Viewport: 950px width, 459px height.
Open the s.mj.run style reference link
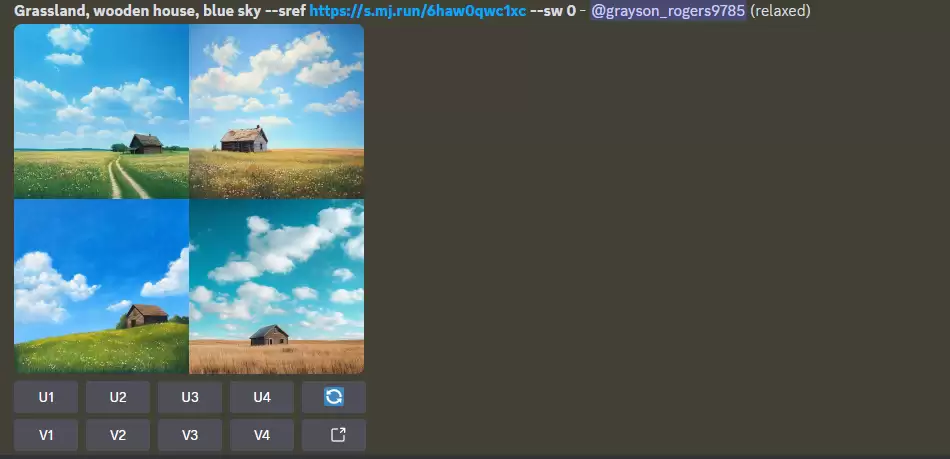pos(417,11)
